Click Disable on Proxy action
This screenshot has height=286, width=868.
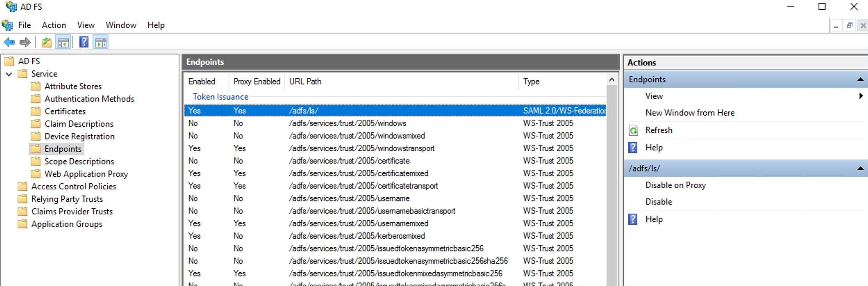tap(675, 185)
